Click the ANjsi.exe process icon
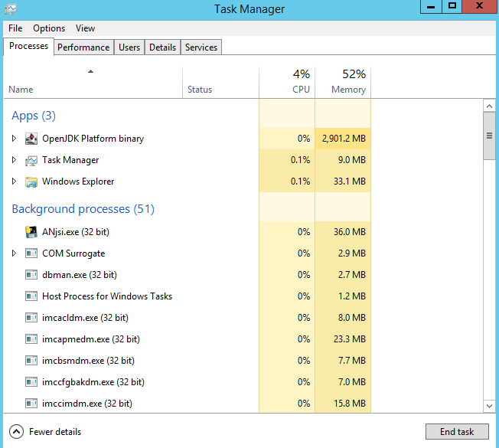 [x=31, y=232]
